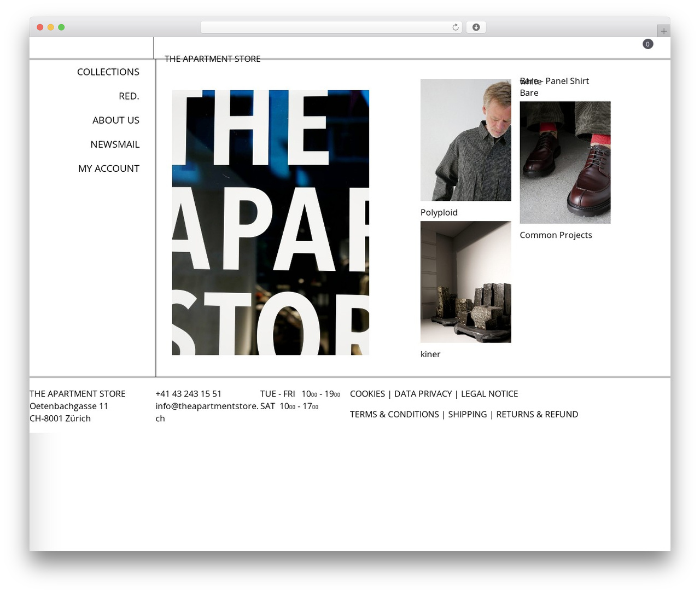This screenshot has width=700, height=593.
Task: Open the NEWSMAIL menu item
Action: [115, 144]
